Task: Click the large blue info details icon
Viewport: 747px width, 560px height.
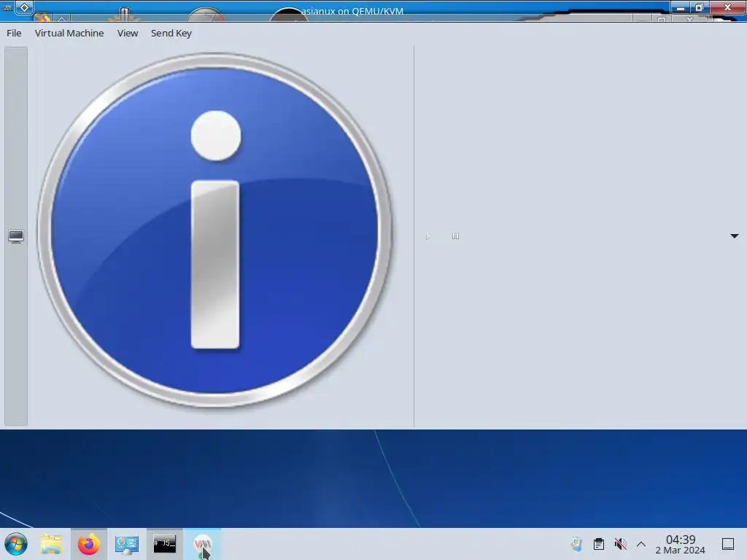Action: point(215,230)
